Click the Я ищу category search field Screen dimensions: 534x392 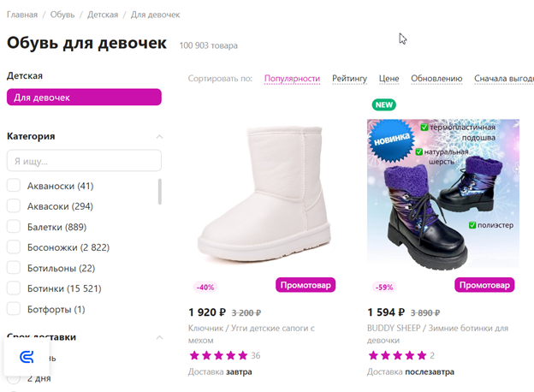[84, 160]
